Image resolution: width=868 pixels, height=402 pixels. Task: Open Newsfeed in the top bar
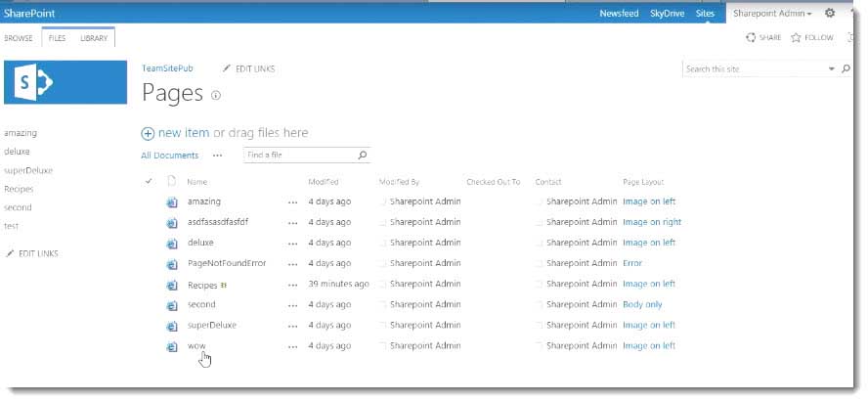(x=619, y=14)
